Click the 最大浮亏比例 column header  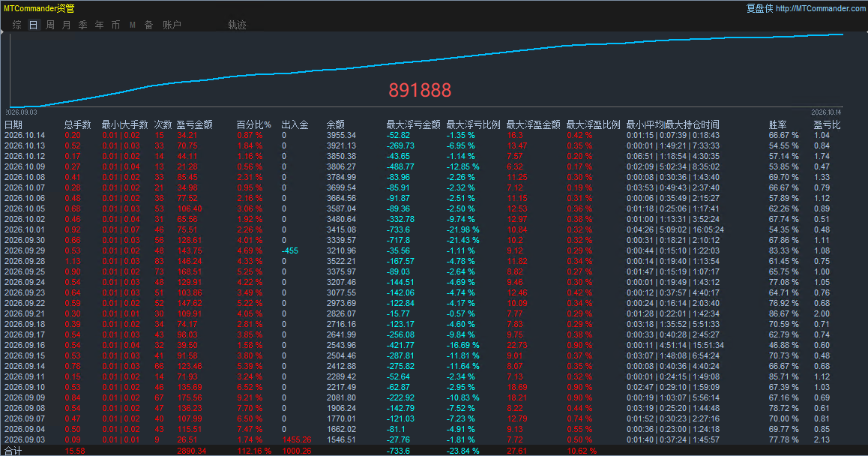[x=473, y=124]
